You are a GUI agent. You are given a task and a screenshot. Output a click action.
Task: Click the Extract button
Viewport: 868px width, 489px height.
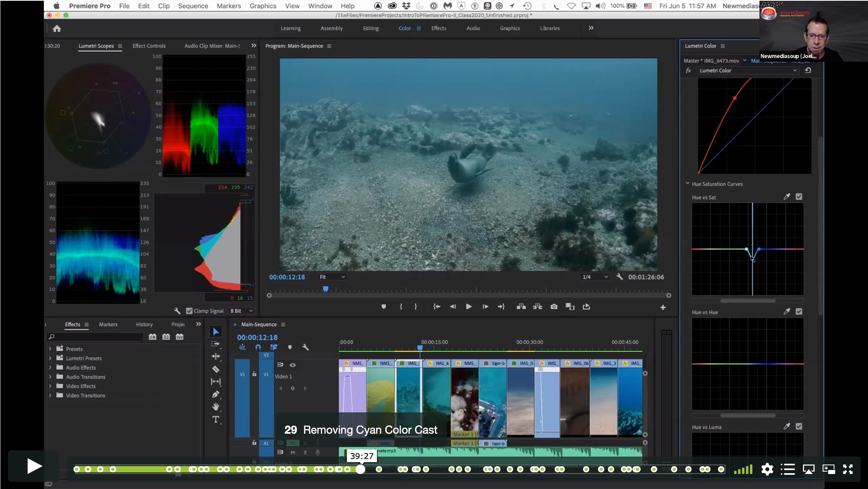click(x=537, y=307)
